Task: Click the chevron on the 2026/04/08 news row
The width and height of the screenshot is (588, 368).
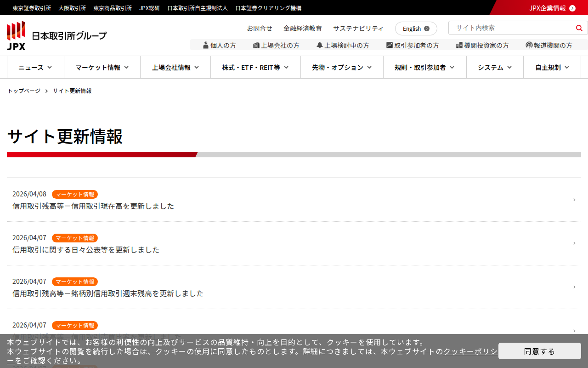Action: click(x=574, y=200)
